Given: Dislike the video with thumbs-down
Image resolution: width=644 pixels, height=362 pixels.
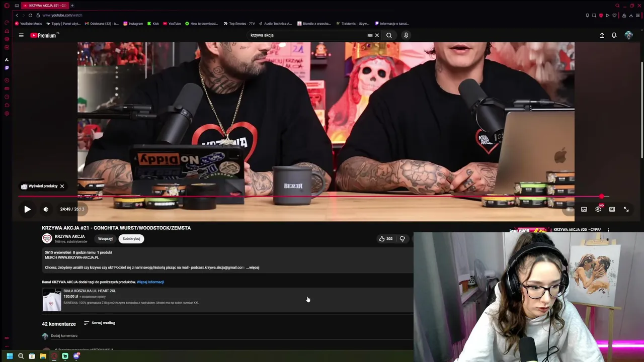Looking at the screenshot, I should 402,239.
